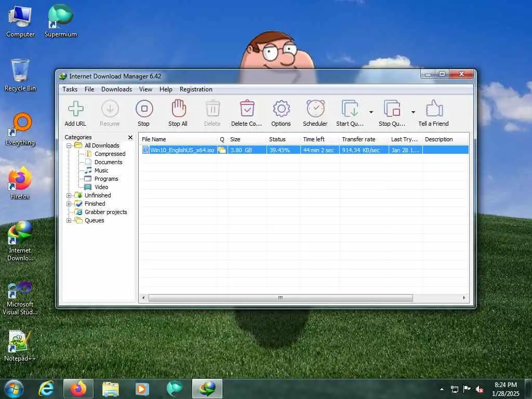This screenshot has height=399, width=532.
Task: Select the All Downloads folder
Action: click(x=102, y=145)
